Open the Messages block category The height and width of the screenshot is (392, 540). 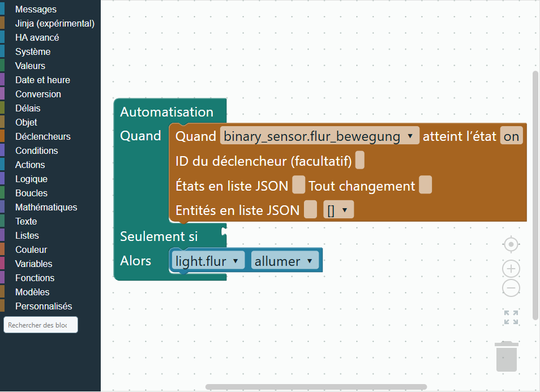[x=50, y=9]
